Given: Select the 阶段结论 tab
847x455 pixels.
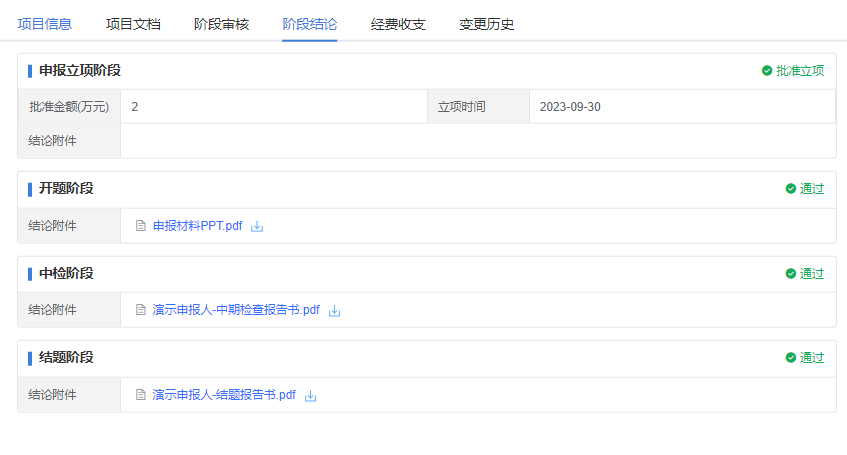Looking at the screenshot, I should click(309, 24).
